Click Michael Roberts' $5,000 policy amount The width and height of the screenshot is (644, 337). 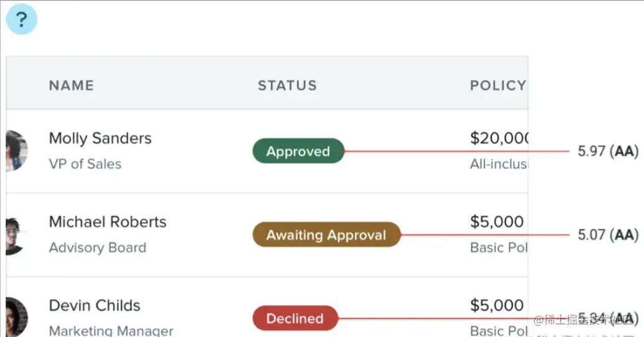[497, 222]
